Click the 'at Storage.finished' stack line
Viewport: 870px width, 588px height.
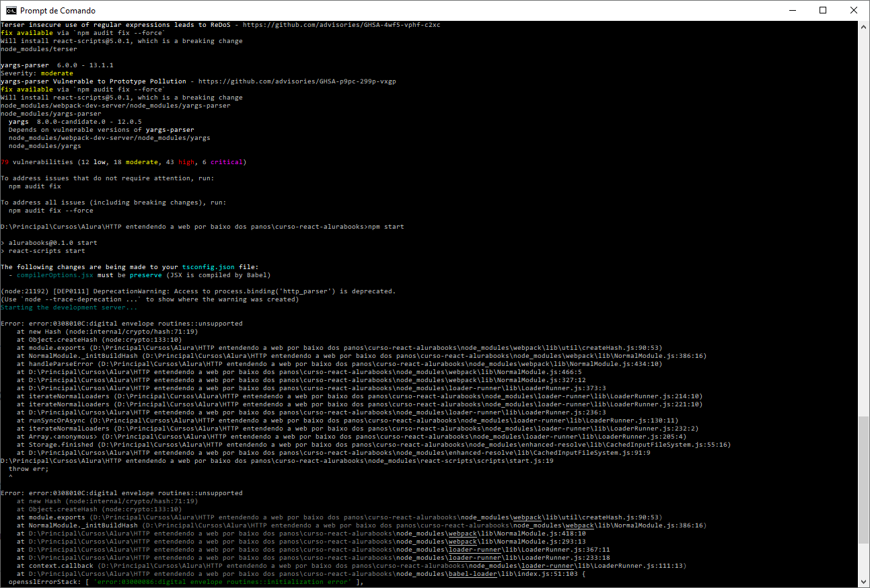tap(373, 445)
